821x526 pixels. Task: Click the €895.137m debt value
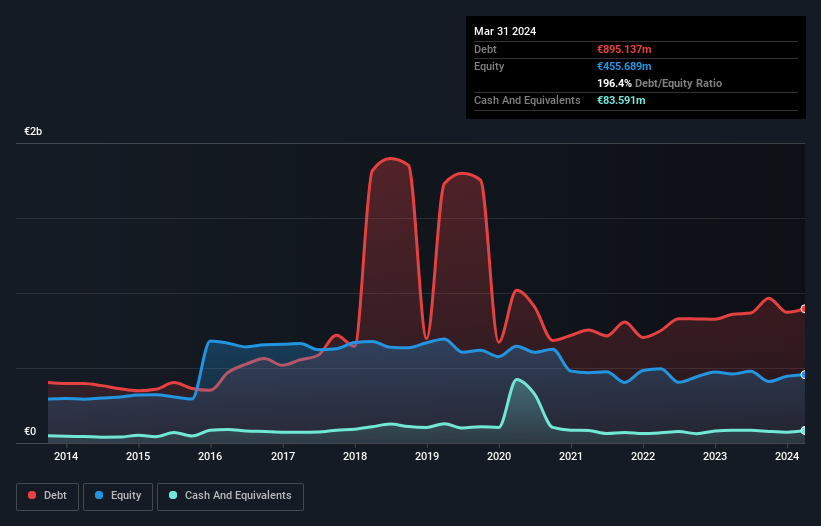click(624, 49)
